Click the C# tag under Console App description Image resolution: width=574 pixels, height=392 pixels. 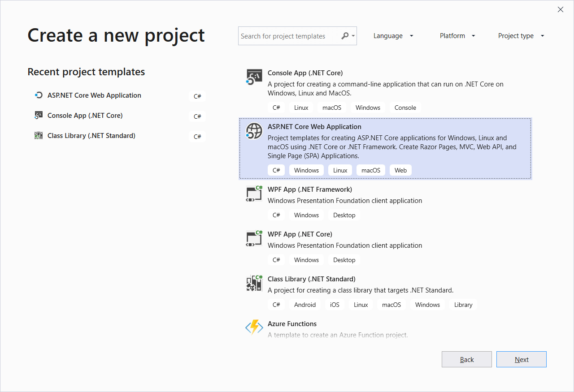pos(276,108)
